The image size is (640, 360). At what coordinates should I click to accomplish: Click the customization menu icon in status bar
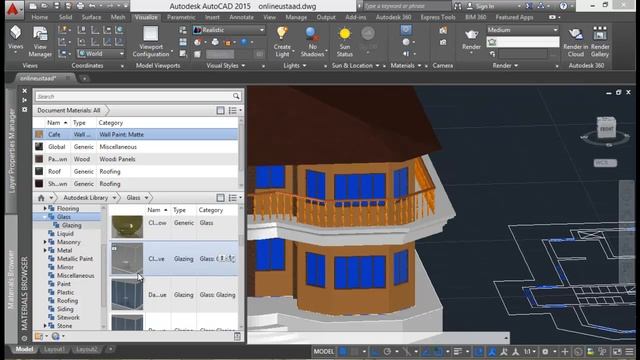pos(629,351)
